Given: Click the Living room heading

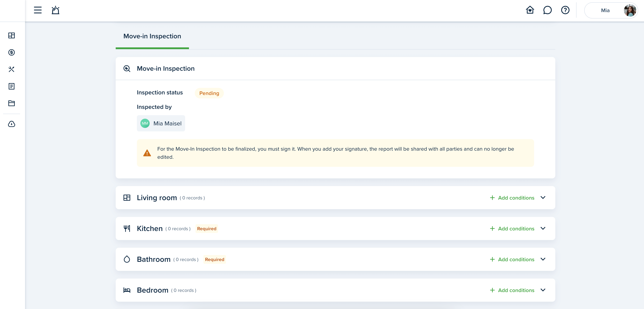Looking at the screenshot, I should coord(157,198).
